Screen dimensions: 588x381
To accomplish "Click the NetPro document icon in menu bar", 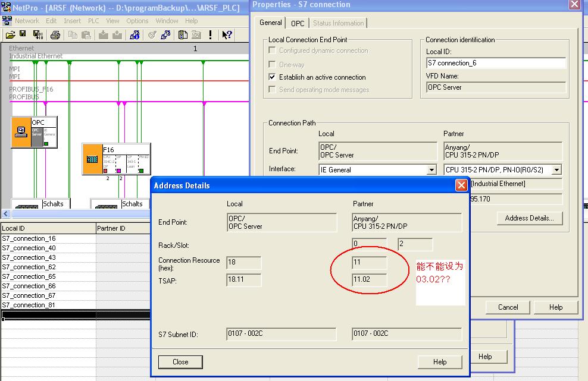I will pos(7,21).
